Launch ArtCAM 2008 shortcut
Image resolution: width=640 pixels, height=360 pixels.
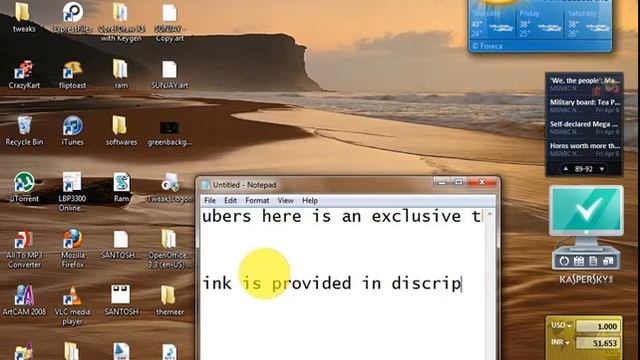coord(24,300)
